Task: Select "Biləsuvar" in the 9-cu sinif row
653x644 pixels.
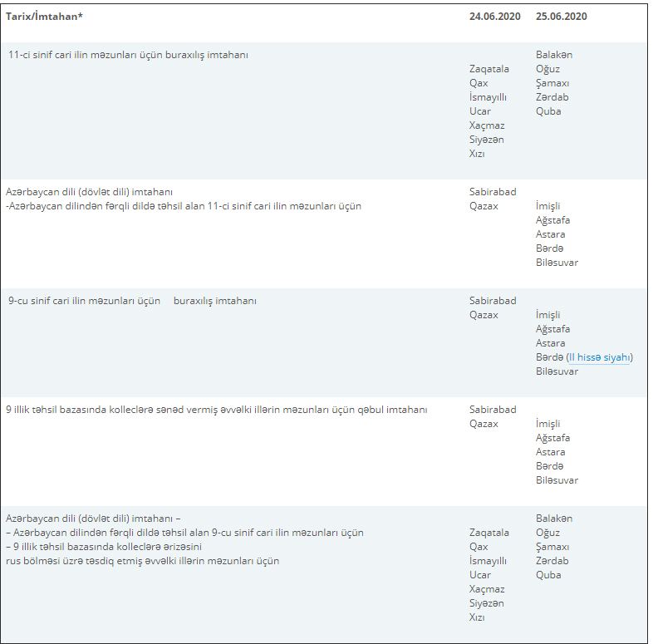Action: (557, 371)
